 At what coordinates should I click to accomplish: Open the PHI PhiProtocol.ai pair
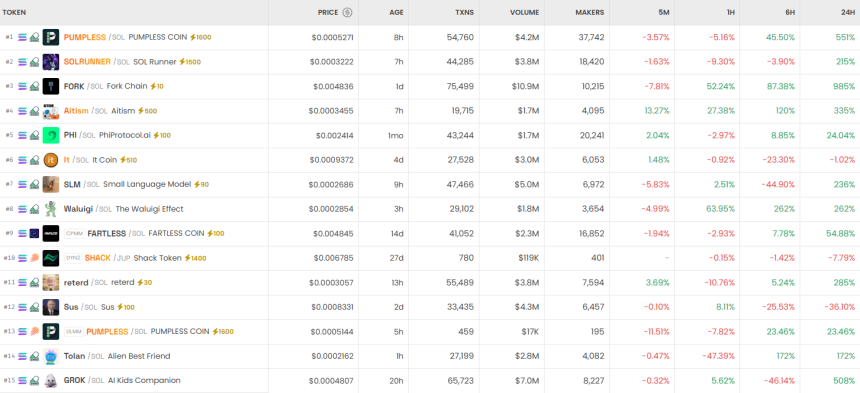(x=107, y=135)
